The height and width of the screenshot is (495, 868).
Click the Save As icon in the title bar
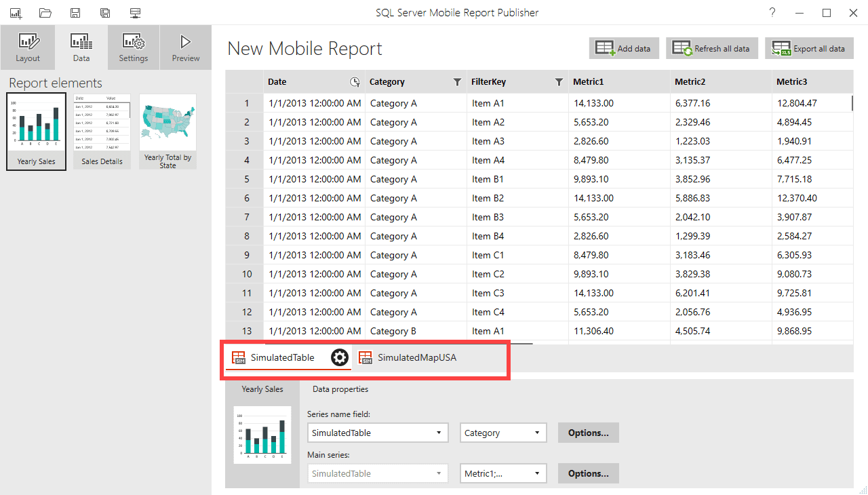click(x=105, y=13)
